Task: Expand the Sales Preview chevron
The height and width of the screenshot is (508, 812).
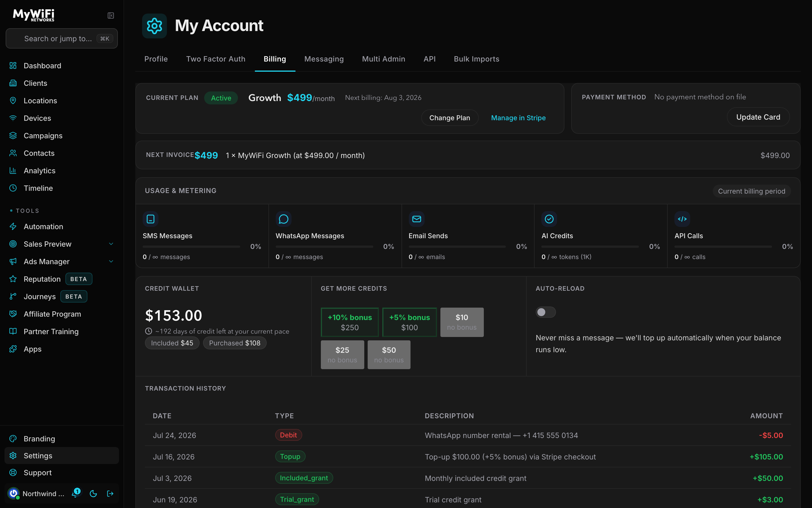Action: tap(111, 244)
